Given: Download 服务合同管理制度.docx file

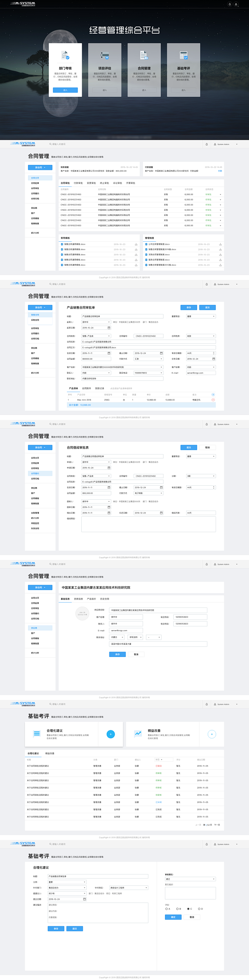Looking at the screenshot, I should 221,260.
